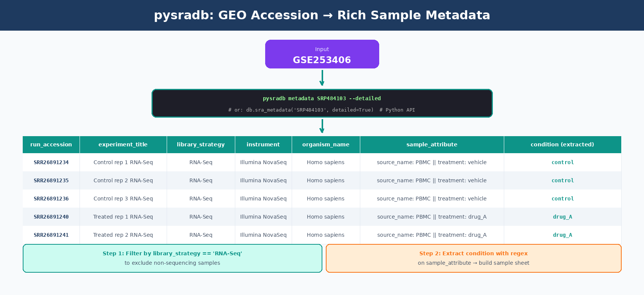Click the Treated rep 1 RNA-Seq cell

point(123,217)
